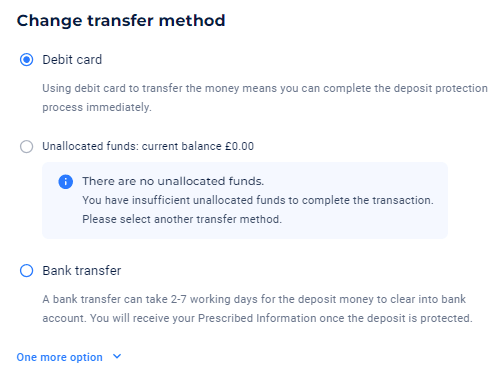The width and height of the screenshot is (500, 382).
Task: Click 'Please select another transfer method' text
Action: coord(182,219)
